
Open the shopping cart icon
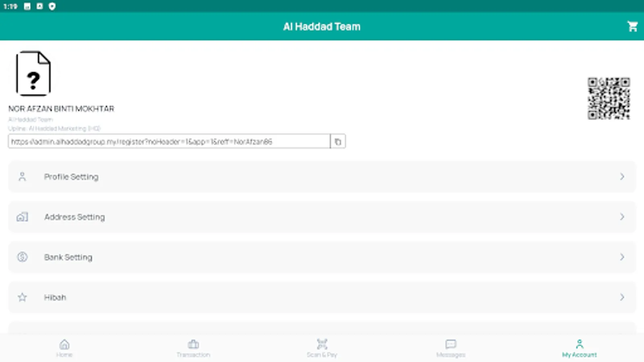click(632, 27)
